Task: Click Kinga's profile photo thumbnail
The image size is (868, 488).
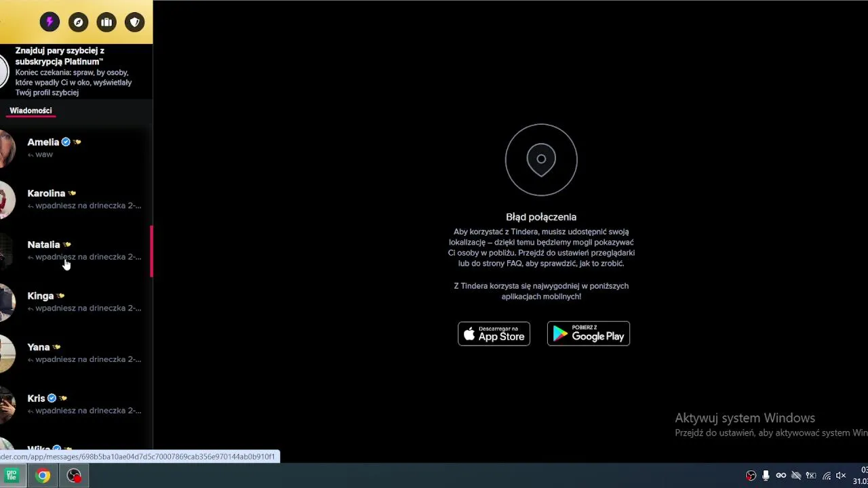Action: coord(7,302)
